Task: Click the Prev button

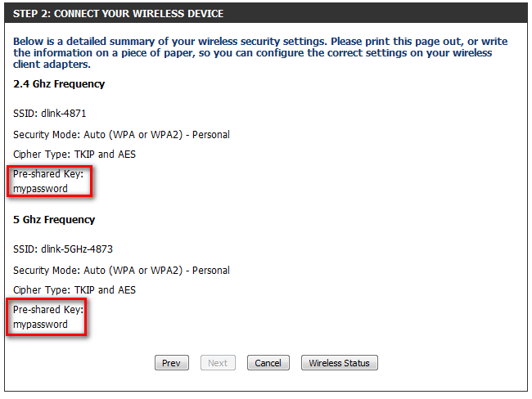Action: 171,363
